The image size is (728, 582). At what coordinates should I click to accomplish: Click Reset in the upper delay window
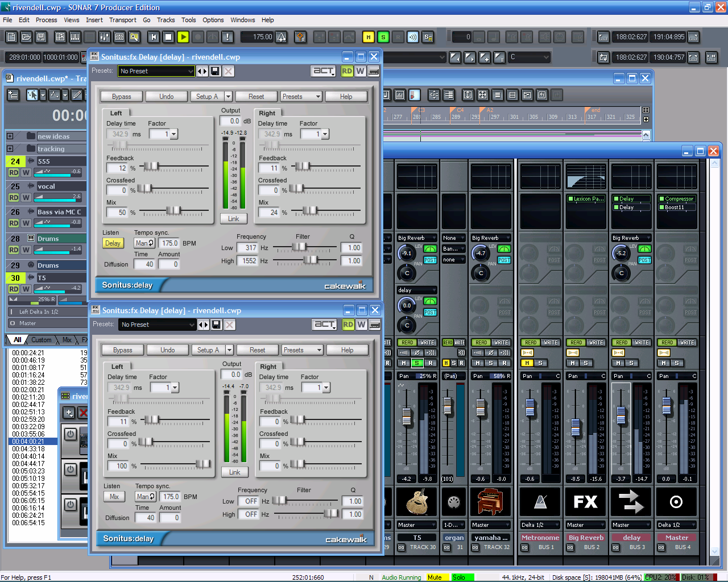(256, 97)
